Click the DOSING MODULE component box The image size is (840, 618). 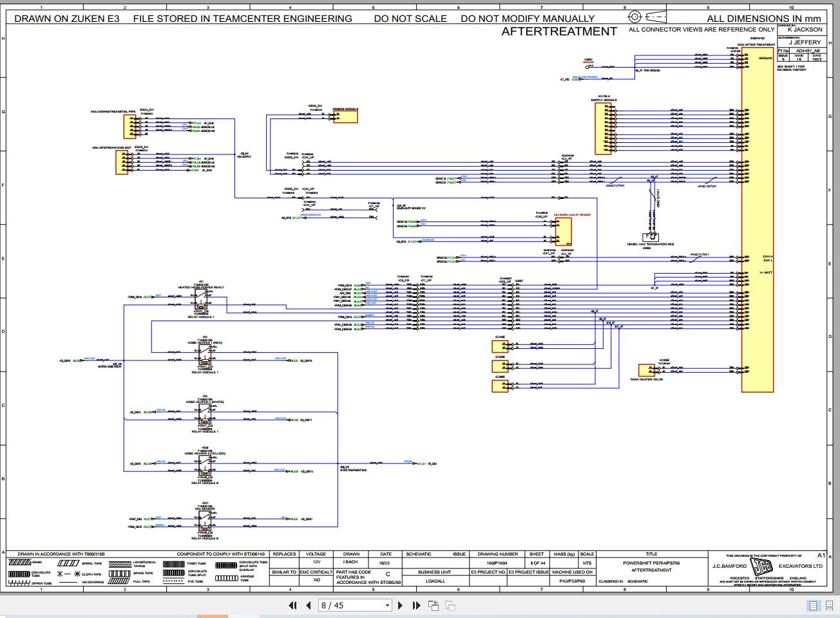click(x=345, y=117)
